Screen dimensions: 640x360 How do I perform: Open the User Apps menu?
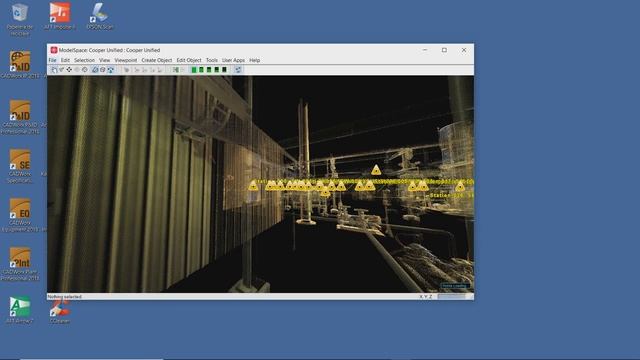click(x=233, y=60)
